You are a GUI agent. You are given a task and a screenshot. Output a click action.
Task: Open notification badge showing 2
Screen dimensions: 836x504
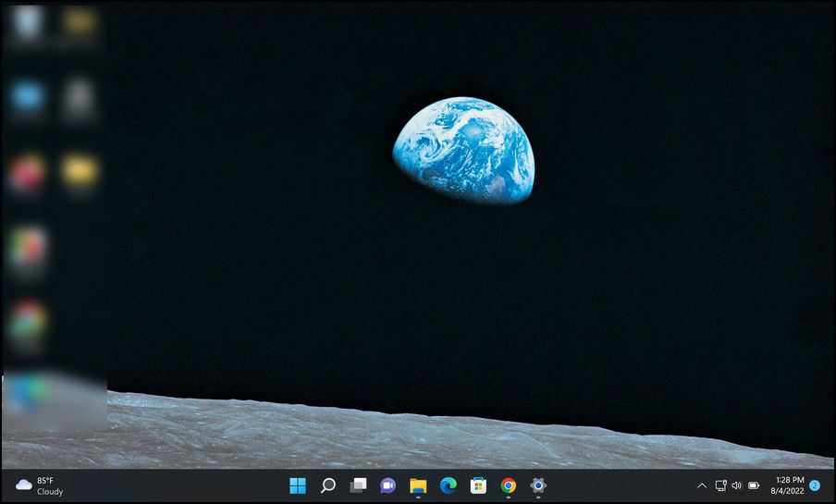(x=814, y=486)
